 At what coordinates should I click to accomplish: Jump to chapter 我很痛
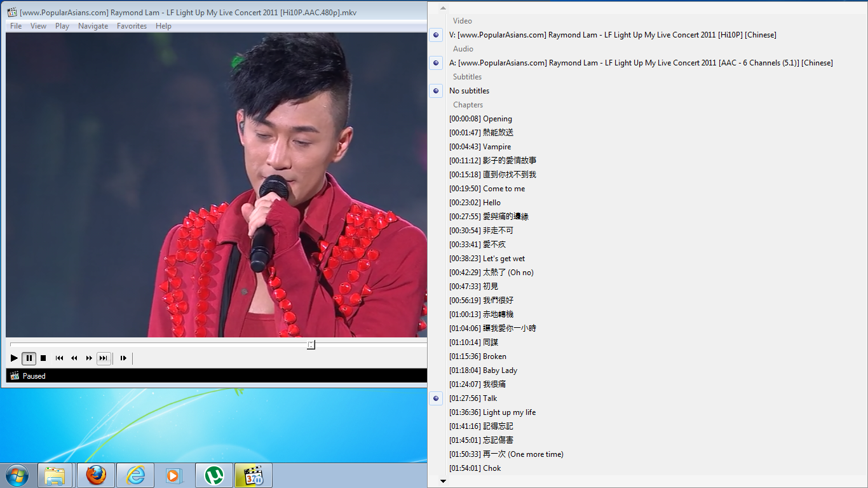point(648,384)
